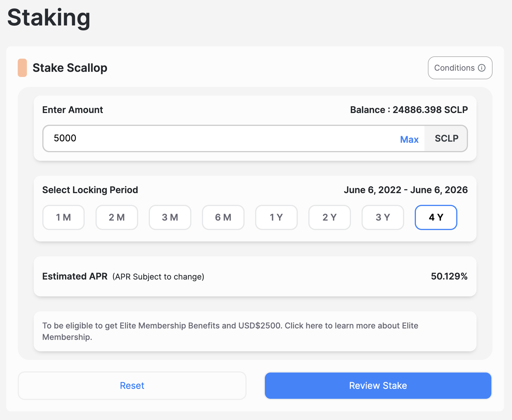Select the 3 Y locking period
The height and width of the screenshot is (420, 512).
383,217
